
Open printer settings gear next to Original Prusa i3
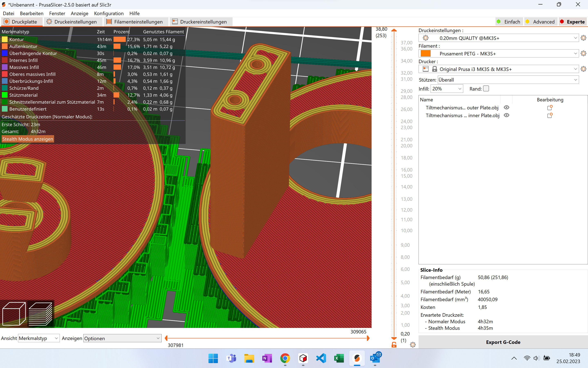point(583,69)
